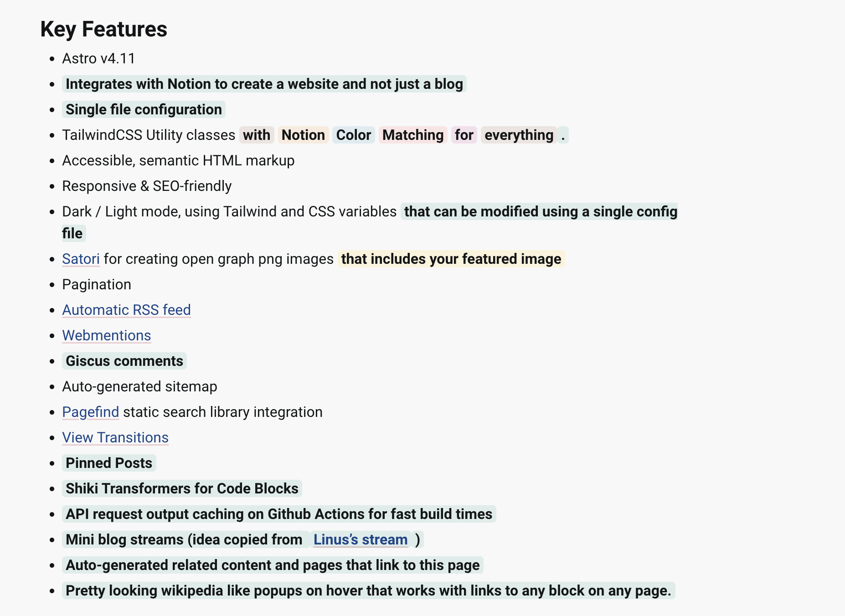Open the Satori link

81,259
